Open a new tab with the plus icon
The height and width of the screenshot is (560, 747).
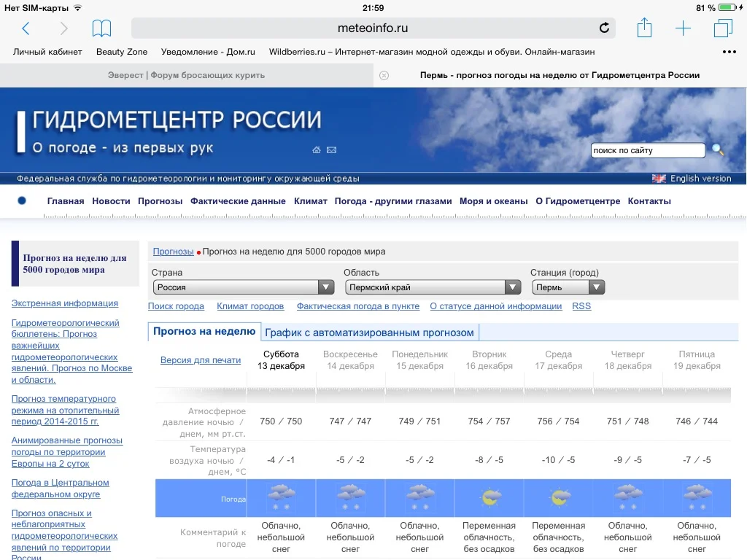pyautogui.click(x=683, y=28)
